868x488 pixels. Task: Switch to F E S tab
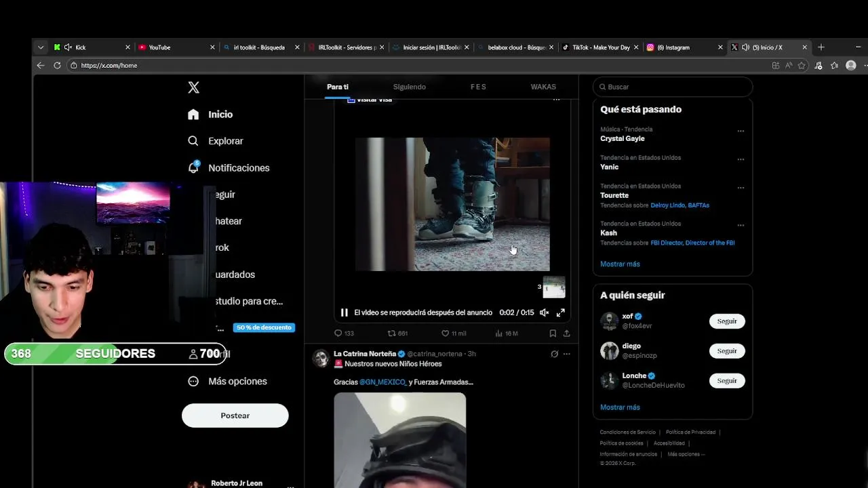[x=478, y=87]
